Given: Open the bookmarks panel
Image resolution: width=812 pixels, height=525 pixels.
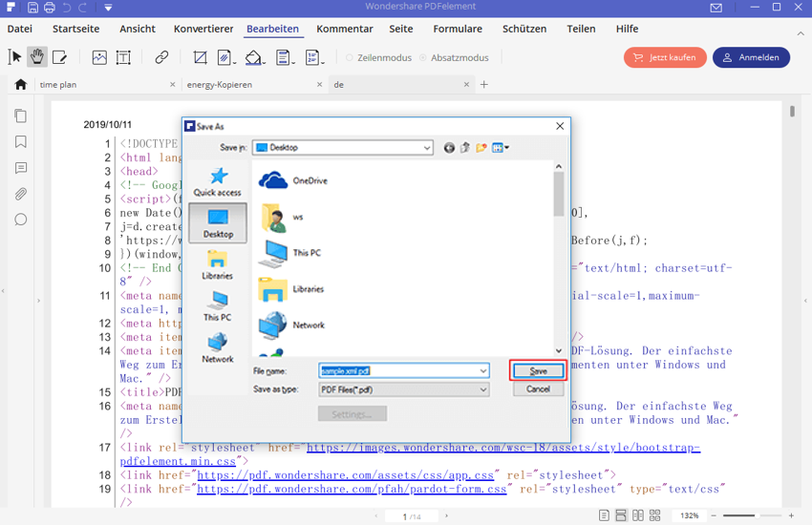Looking at the screenshot, I should (21, 141).
